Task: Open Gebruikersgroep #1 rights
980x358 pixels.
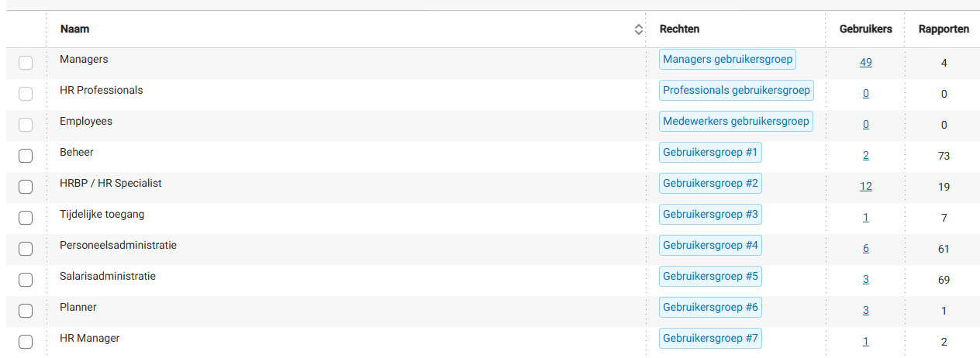Action: pyautogui.click(x=710, y=152)
